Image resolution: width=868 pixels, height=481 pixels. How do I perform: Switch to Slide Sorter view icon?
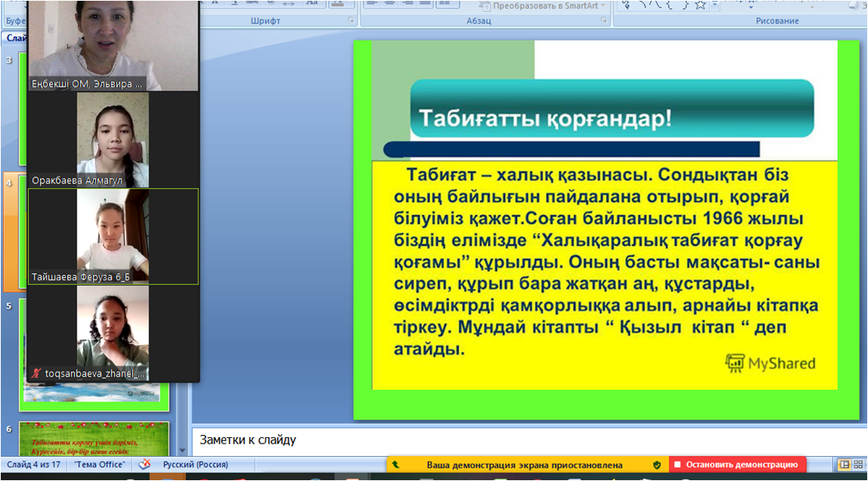859,465
